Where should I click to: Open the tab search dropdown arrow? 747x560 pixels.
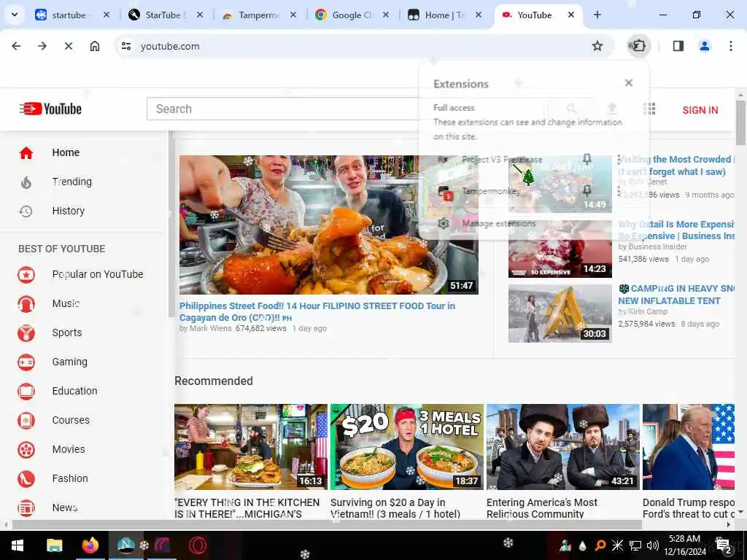coord(15,15)
